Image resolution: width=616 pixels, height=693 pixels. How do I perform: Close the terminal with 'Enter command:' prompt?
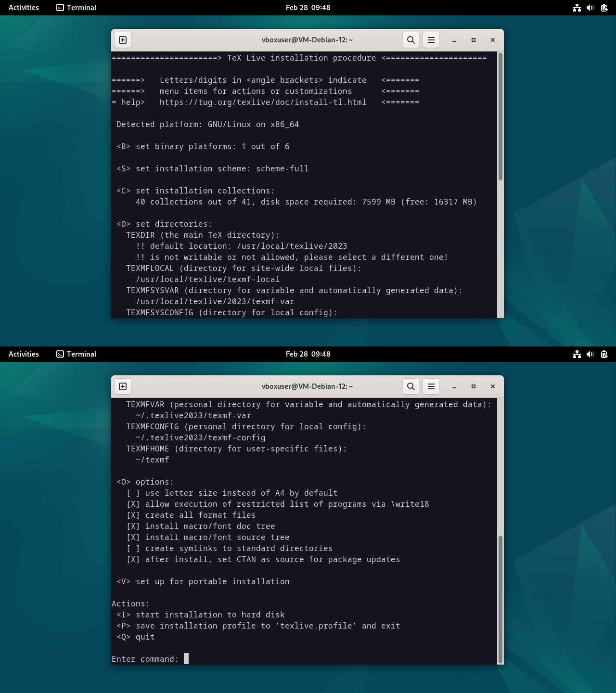point(493,386)
